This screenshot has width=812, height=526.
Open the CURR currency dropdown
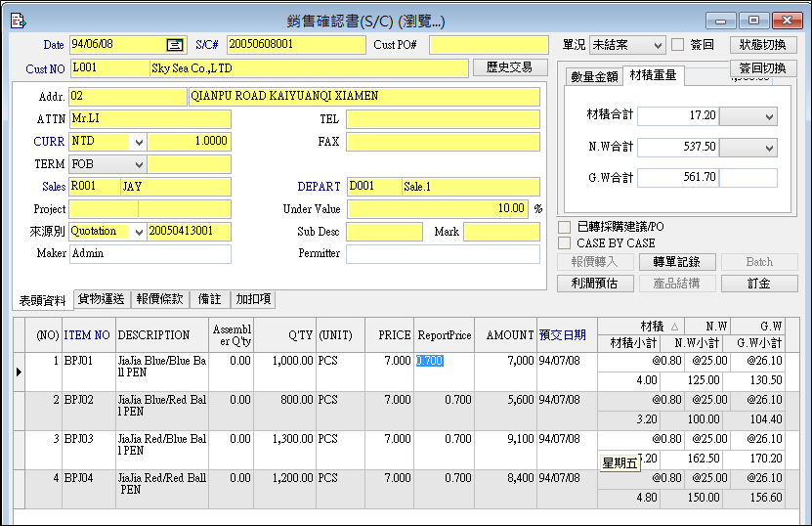[138, 142]
